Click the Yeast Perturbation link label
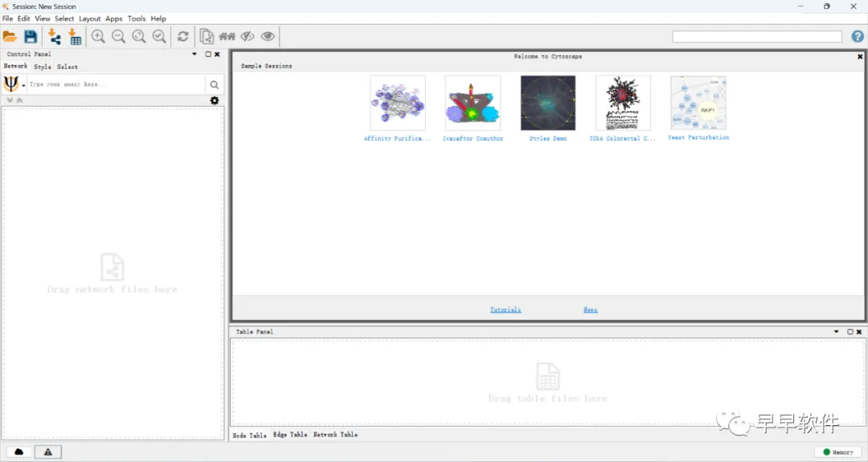868x462 pixels. pyautogui.click(x=698, y=137)
